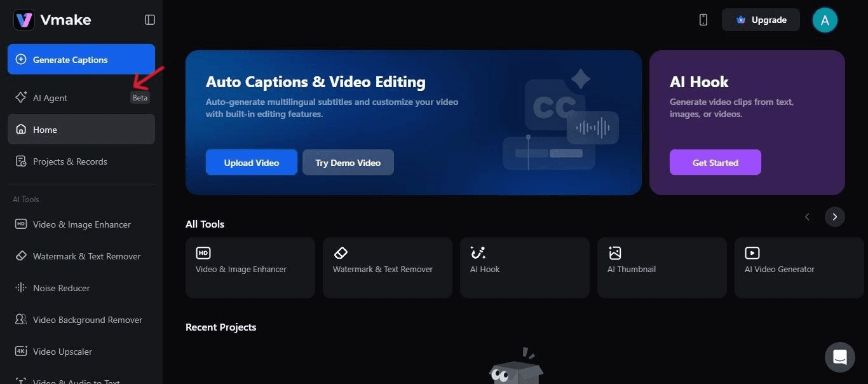Collapse the sidebar with the panel toggle

(x=149, y=20)
